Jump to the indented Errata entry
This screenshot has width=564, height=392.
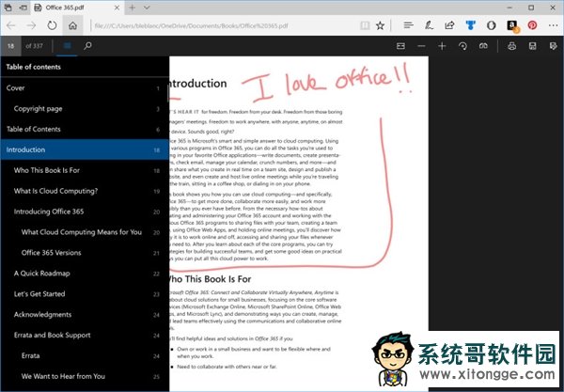pos(85,355)
